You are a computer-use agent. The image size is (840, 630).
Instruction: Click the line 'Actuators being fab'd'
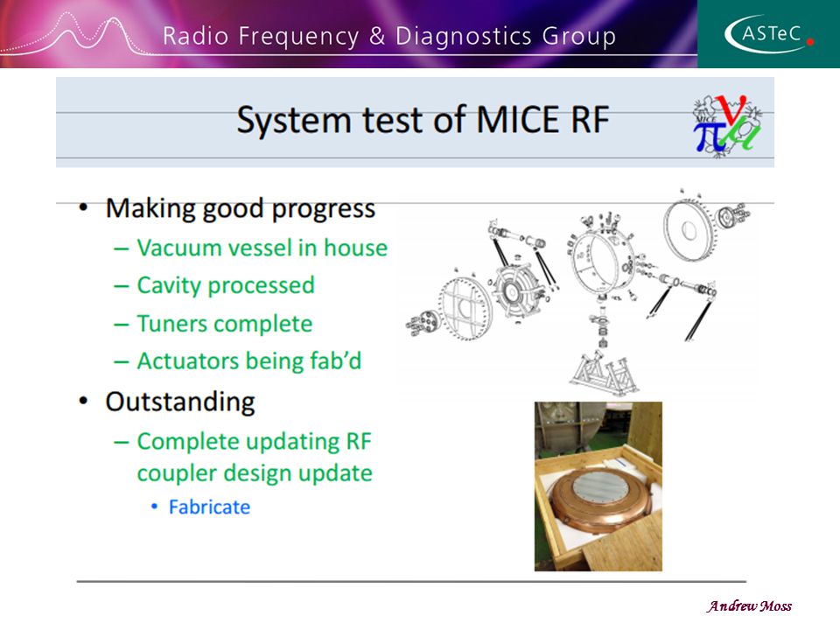[x=249, y=361]
